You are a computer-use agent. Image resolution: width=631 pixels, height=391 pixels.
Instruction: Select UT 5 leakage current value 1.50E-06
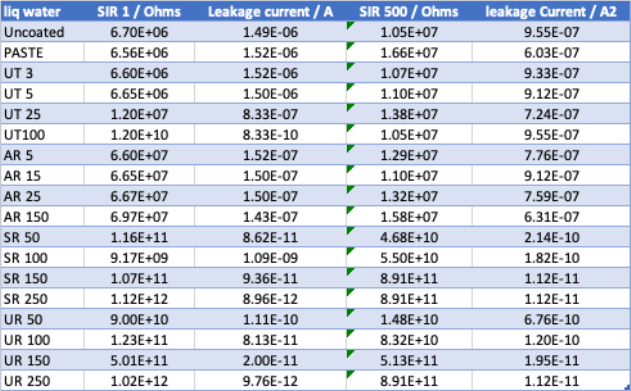(270, 94)
